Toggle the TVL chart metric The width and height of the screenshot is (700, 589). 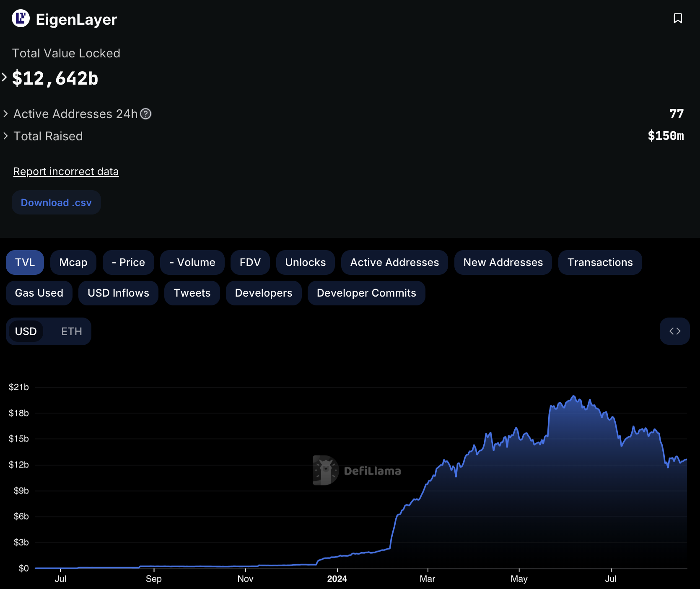click(x=25, y=263)
